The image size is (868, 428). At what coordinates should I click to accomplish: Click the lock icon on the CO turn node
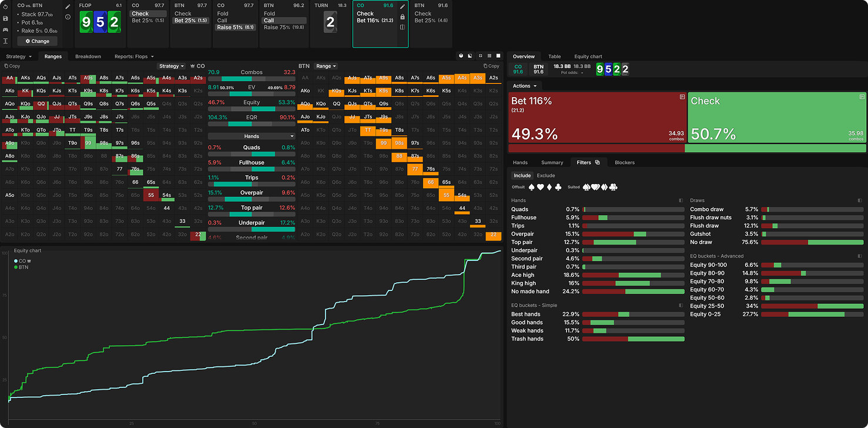click(403, 17)
